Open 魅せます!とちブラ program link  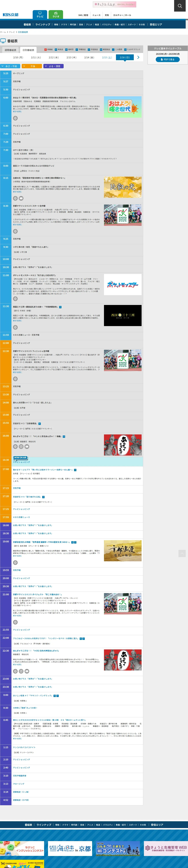(43, 470)
